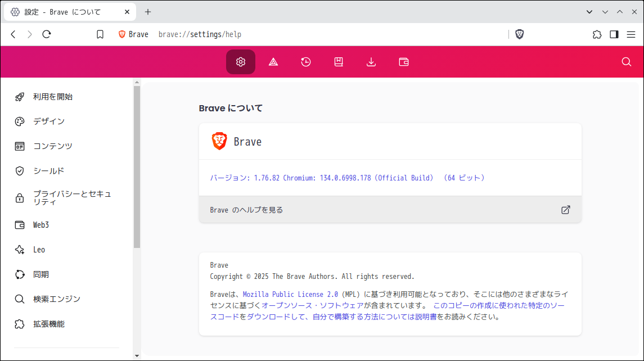
Task: Click the Brave lion logo in the about card
Action: click(x=219, y=141)
